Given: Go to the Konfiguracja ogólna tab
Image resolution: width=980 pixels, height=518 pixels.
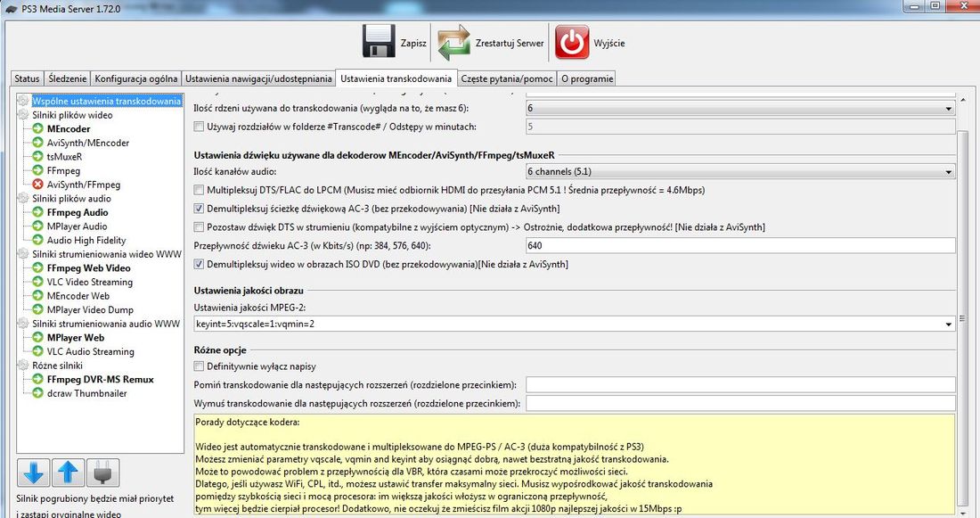Looking at the screenshot, I should click(x=136, y=78).
